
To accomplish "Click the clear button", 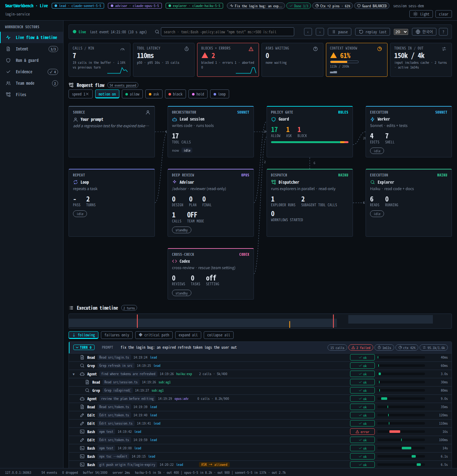I will coord(444,14).
